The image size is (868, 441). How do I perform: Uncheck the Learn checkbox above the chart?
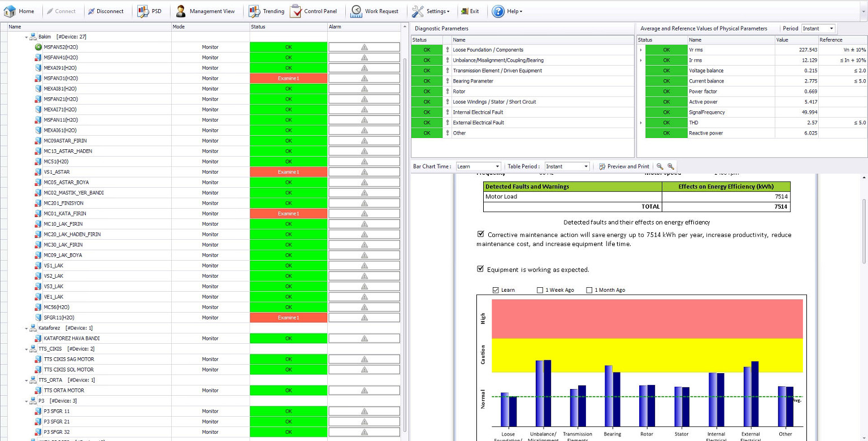(496, 290)
